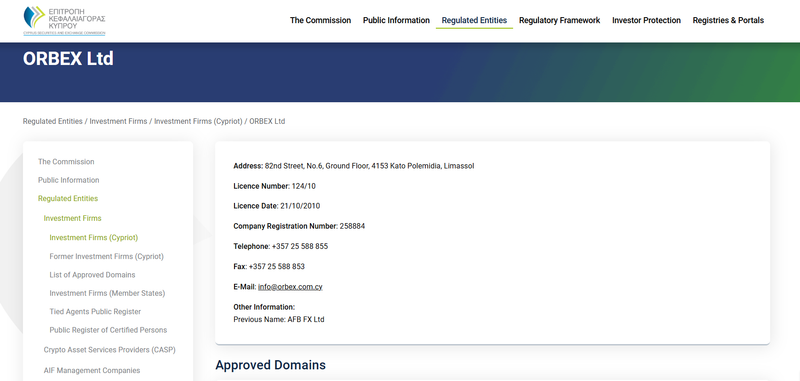Select Investment Firms in sidebar
Screen dimensions: 800x381
click(x=72, y=218)
